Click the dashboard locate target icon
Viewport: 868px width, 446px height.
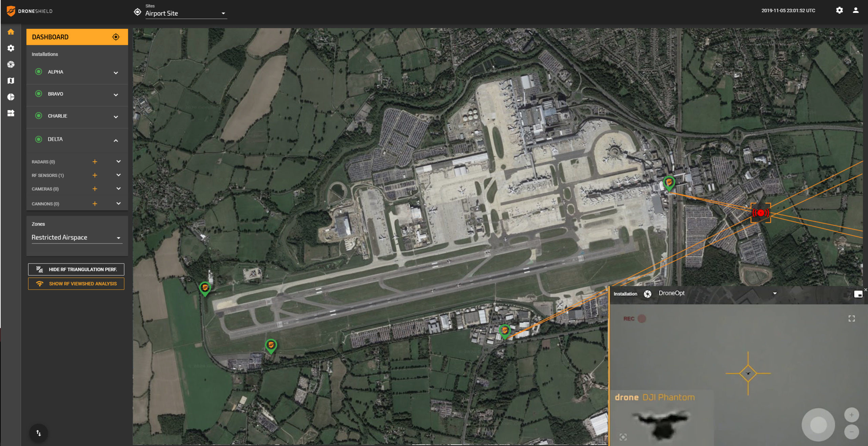click(116, 37)
